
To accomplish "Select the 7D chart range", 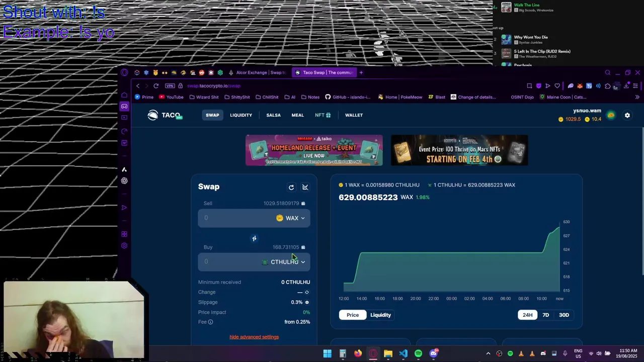I will [x=545, y=315].
